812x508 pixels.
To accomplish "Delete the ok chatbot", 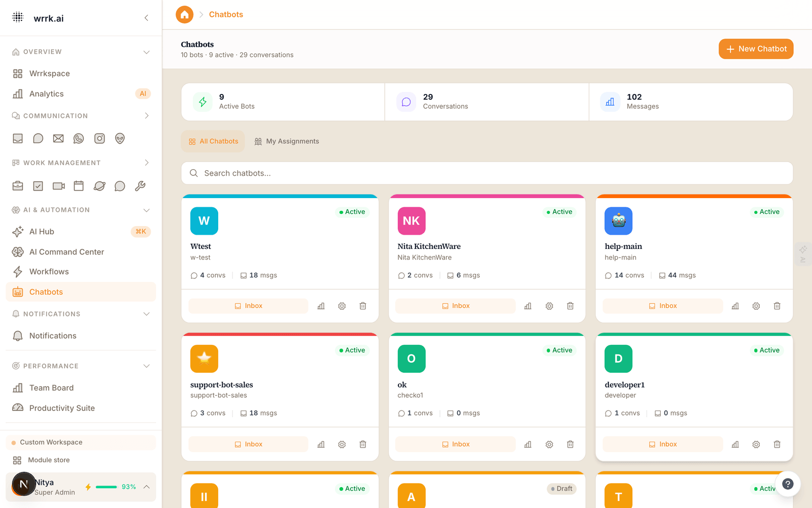I will click(570, 444).
